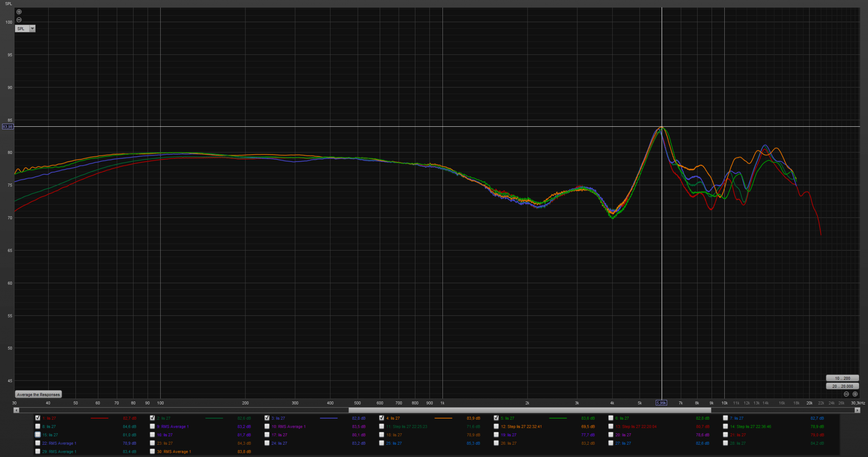The width and height of the screenshot is (868, 457).
Task: Click blue line sample of trace 3
Action: pos(329,418)
